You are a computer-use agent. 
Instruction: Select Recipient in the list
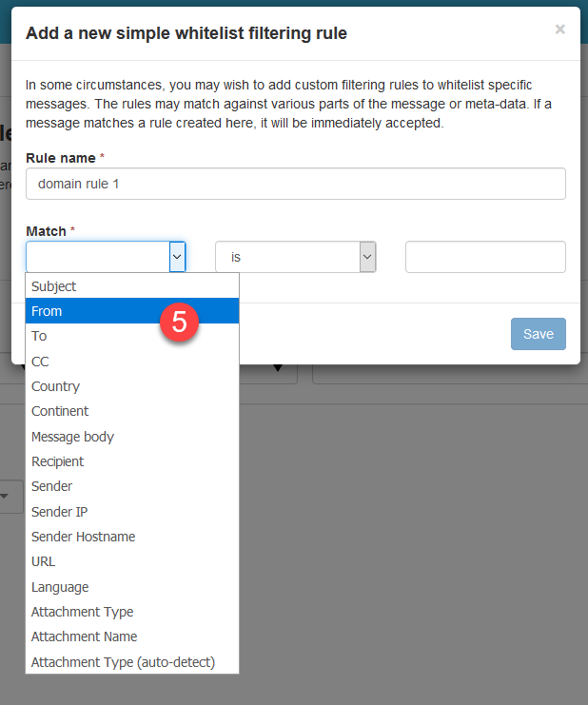tap(57, 461)
